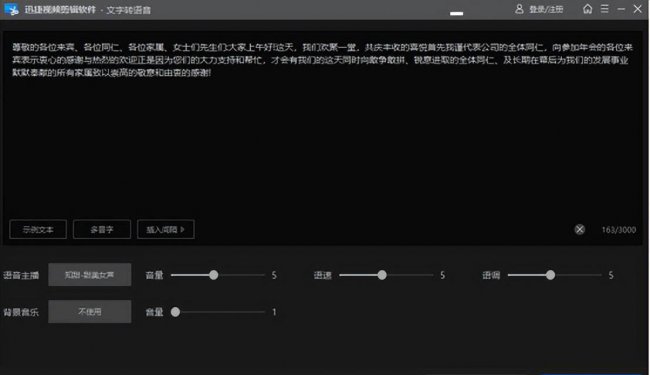This screenshot has width=650, height=375.
Task: Adjust the 语速 speed slider handle
Action: 382,275
